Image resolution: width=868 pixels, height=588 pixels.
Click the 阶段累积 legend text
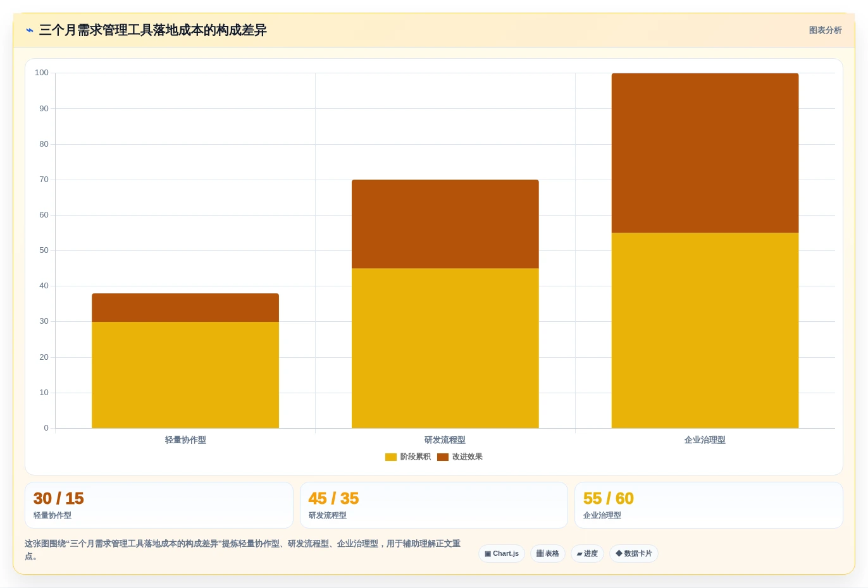(x=416, y=457)
